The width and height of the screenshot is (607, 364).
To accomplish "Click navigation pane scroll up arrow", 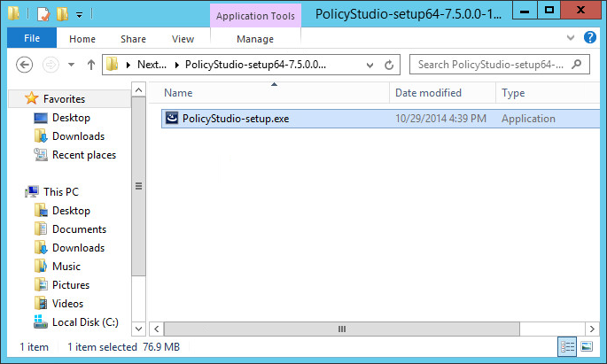I will coord(138,90).
